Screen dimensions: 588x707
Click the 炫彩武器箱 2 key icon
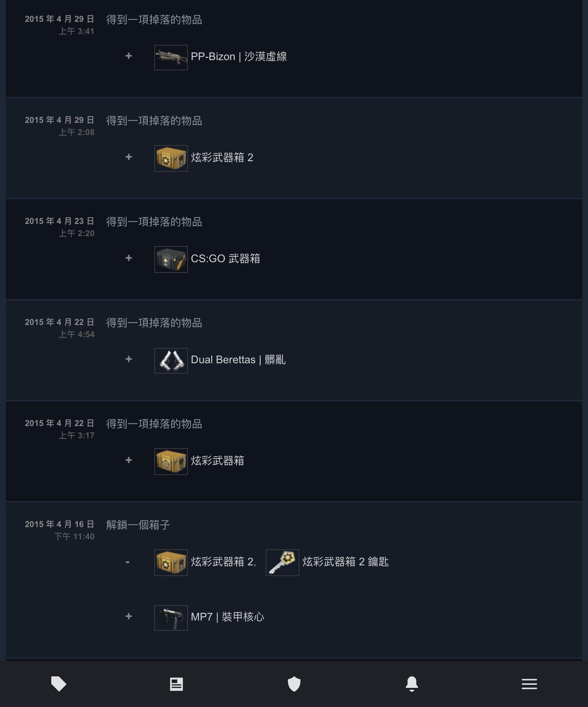tap(282, 562)
